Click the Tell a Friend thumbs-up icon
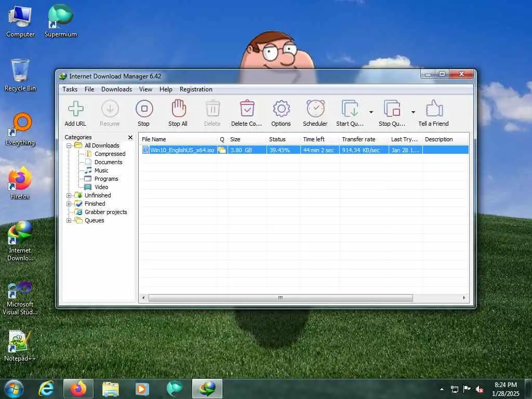This screenshot has height=399, width=532. click(434, 109)
